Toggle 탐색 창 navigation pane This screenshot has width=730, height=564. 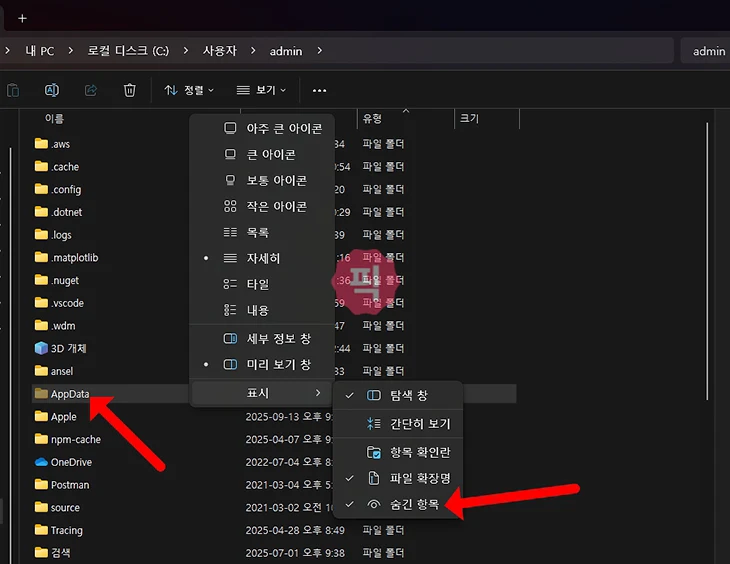(398, 395)
